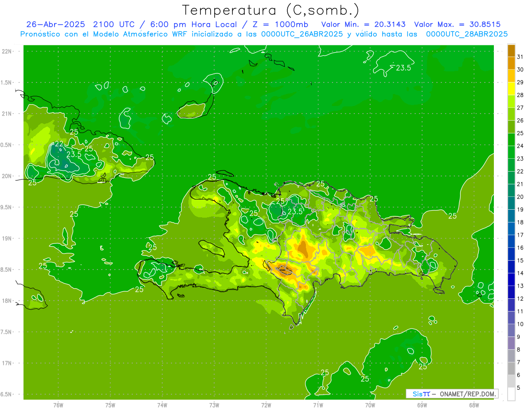
Task: Click the '28' label on the color scale
Action: tap(520, 95)
